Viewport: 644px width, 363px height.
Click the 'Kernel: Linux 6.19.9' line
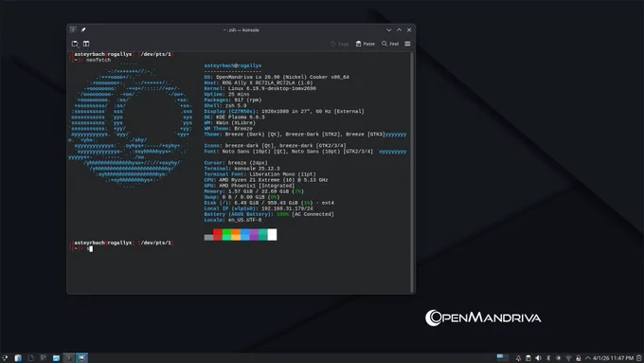pyautogui.click(x=260, y=88)
